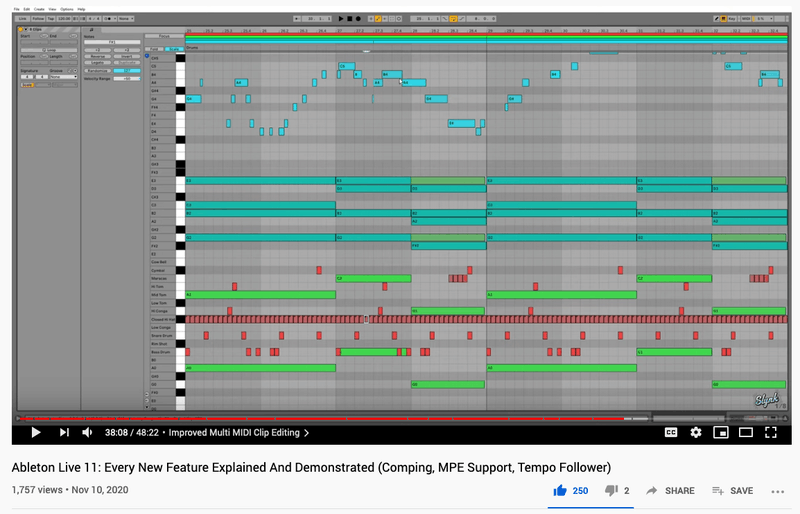Click Reverse notes button
The width and height of the screenshot is (800, 514).
click(x=97, y=57)
